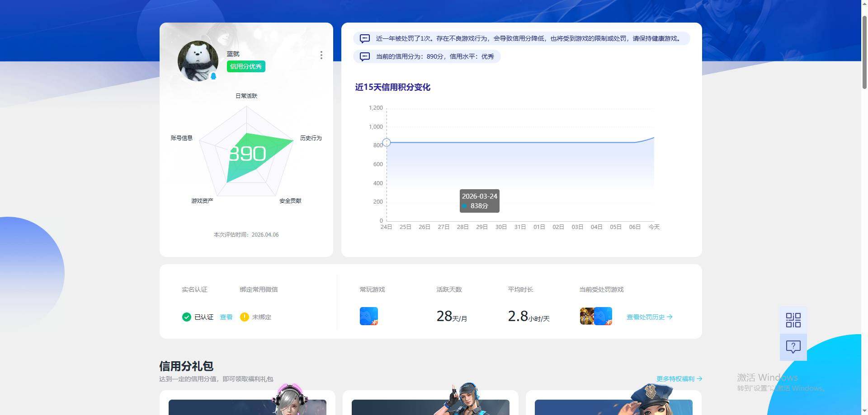The width and height of the screenshot is (868, 415).
Task: Open 查看处罚历史 link
Action: click(x=650, y=317)
